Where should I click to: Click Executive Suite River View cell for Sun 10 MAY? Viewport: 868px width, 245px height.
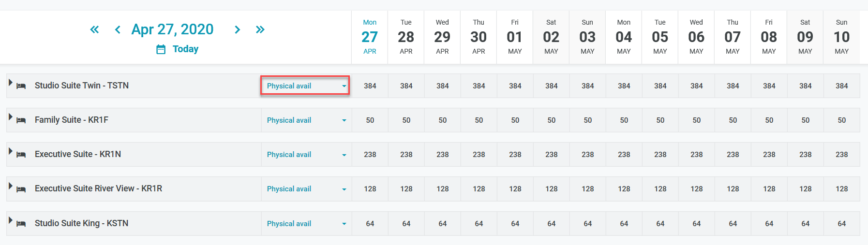pyautogui.click(x=841, y=189)
